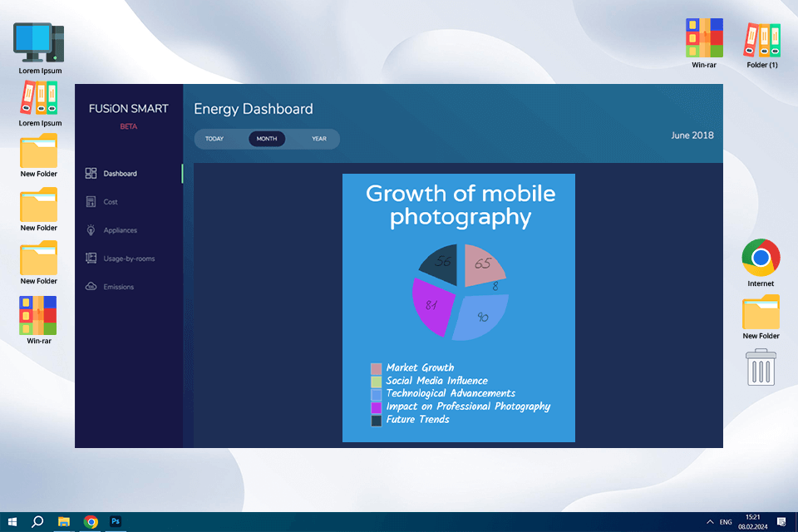798x532 pixels.
Task: Click the Impact on Professional Photography label
Action: [468, 406]
